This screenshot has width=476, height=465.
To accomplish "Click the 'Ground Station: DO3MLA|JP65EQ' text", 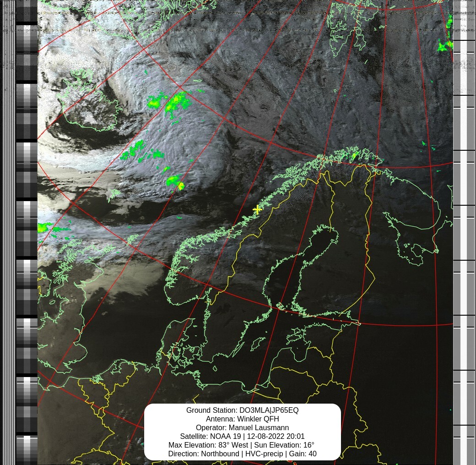I will click(242, 410).
